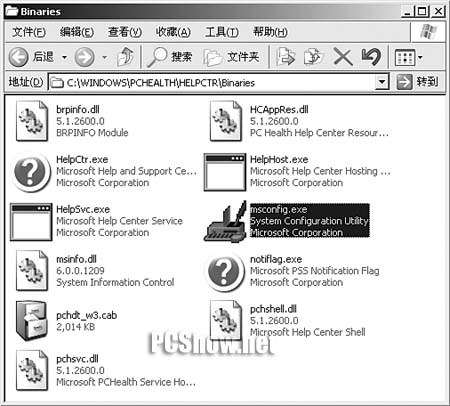The height and width of the screenshot is (406, 450).
Task: Open the Search magnifier tool
Action: click(157, 57)
